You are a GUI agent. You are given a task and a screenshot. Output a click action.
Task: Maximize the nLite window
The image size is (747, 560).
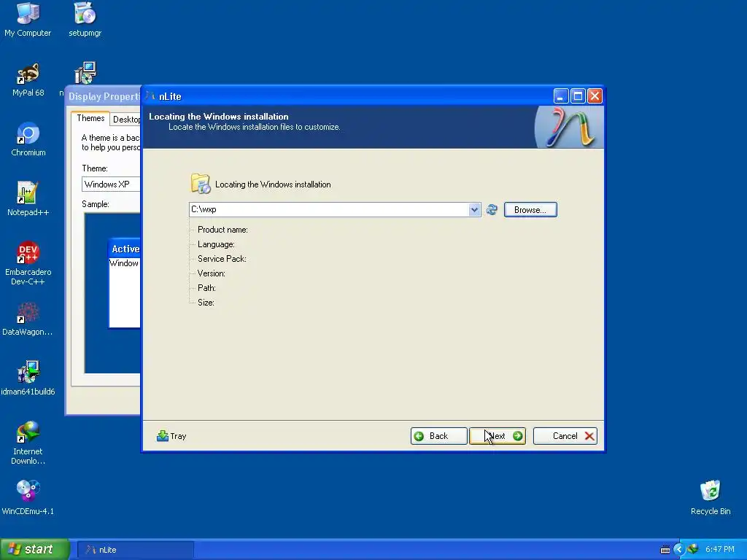(x=578, y=96)
